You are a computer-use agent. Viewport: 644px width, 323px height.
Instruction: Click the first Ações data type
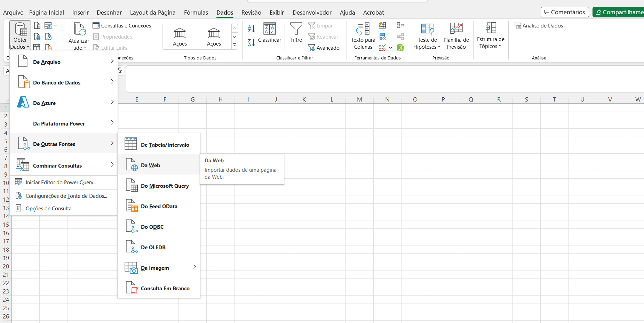tap(180, 37)
